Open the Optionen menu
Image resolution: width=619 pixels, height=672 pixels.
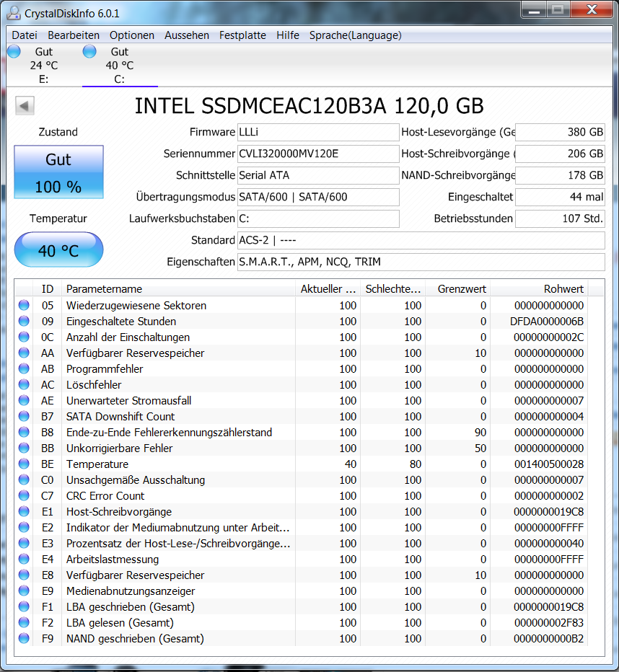(132, 35)
